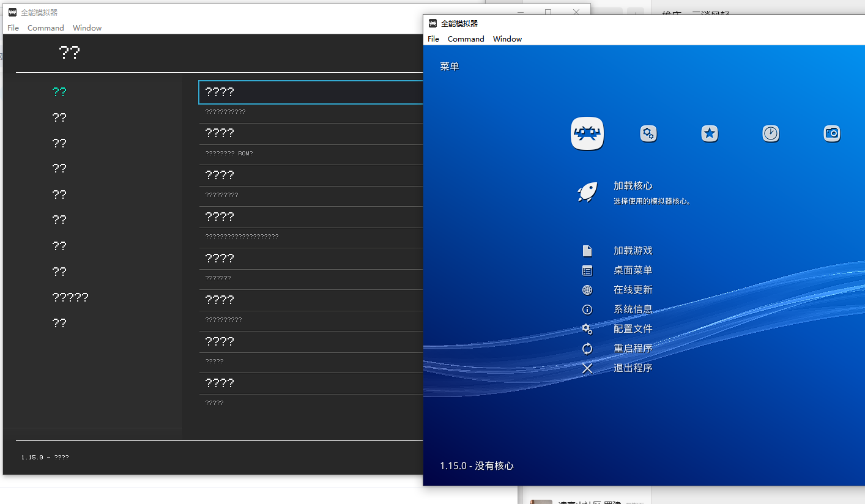Select the RetroArch logo main menu tab

click(x=587, y=133)
